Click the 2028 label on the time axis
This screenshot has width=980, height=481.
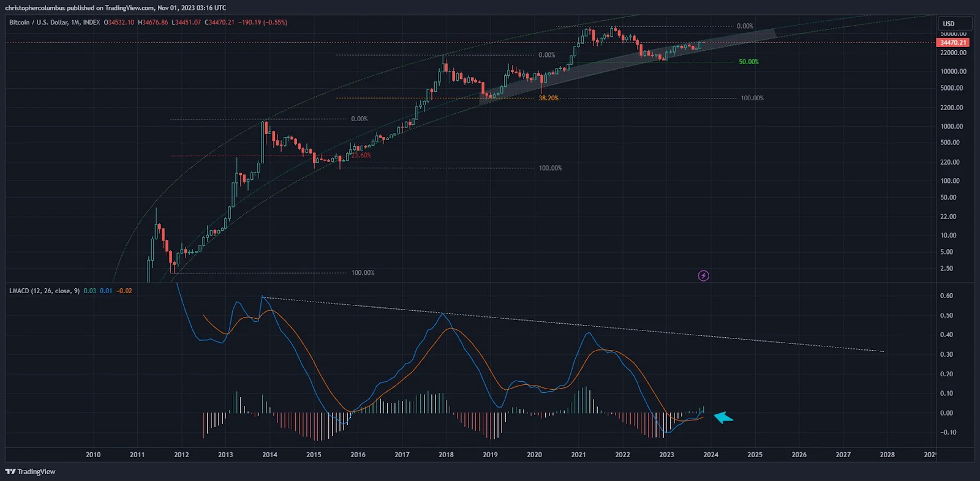[x=887, y=455]
